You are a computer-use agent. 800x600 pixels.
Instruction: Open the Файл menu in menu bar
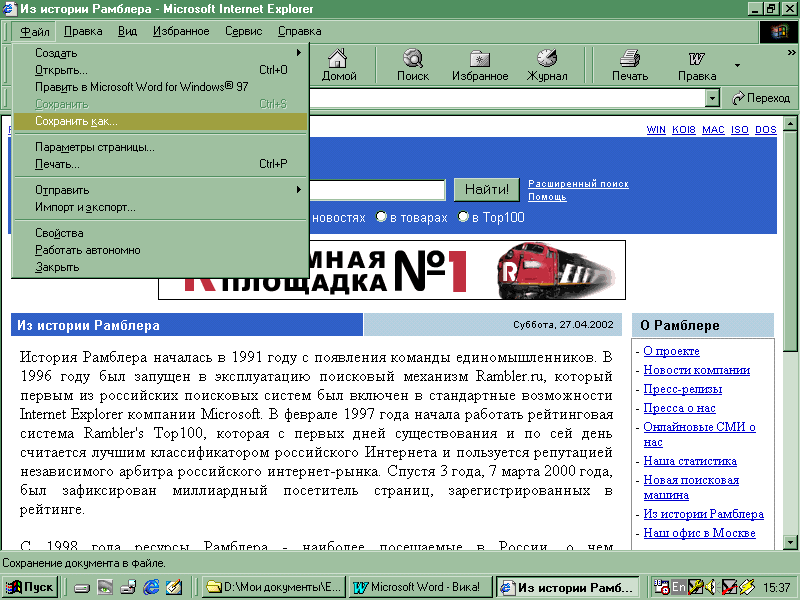pos(35,32)
